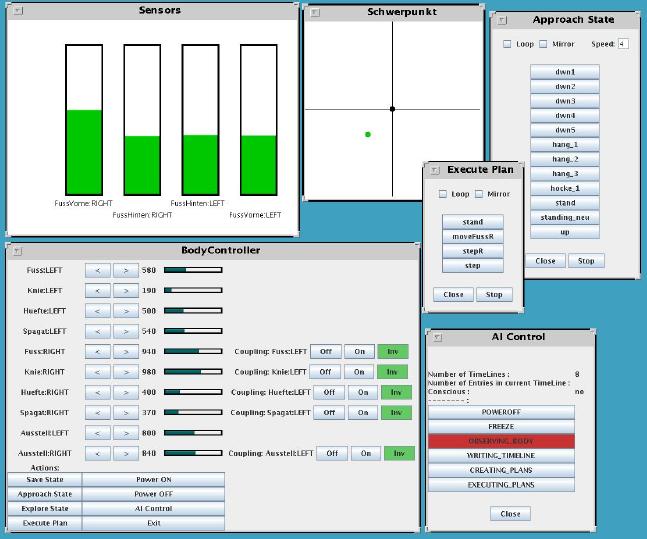Select the hang_2 approach state
The width and height of the screenshot is (647, 539).
[565, 159]
